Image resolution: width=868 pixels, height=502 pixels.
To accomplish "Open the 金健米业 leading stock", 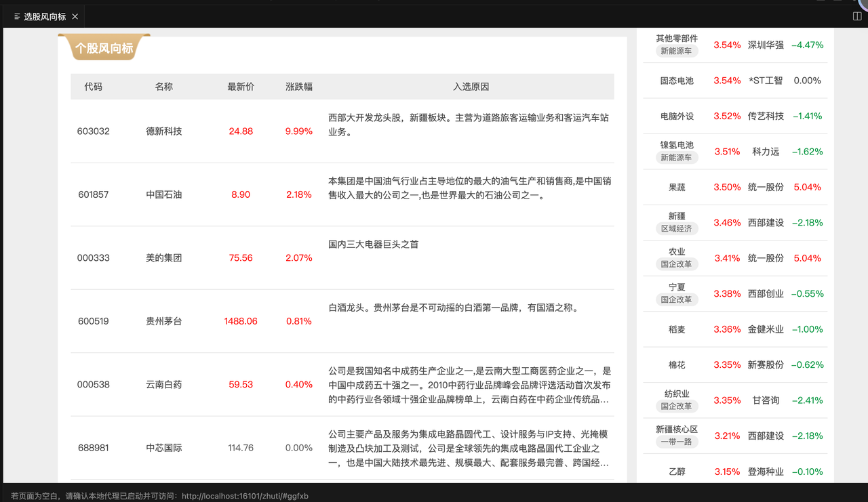I will [x=766, y=329].
